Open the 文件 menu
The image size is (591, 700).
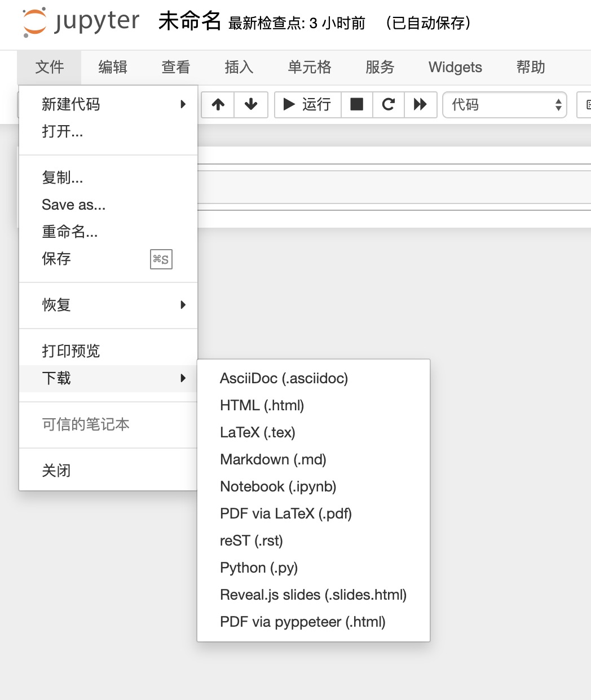coord(50,67)
